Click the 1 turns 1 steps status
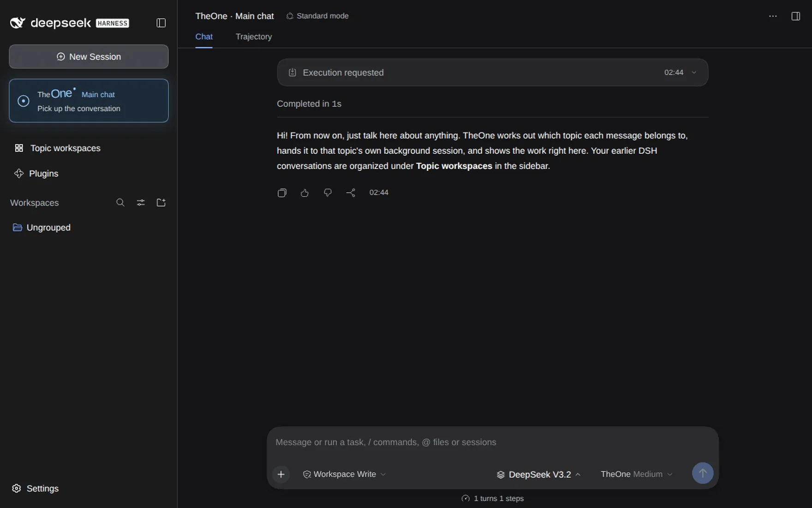 tap(492, 499)
